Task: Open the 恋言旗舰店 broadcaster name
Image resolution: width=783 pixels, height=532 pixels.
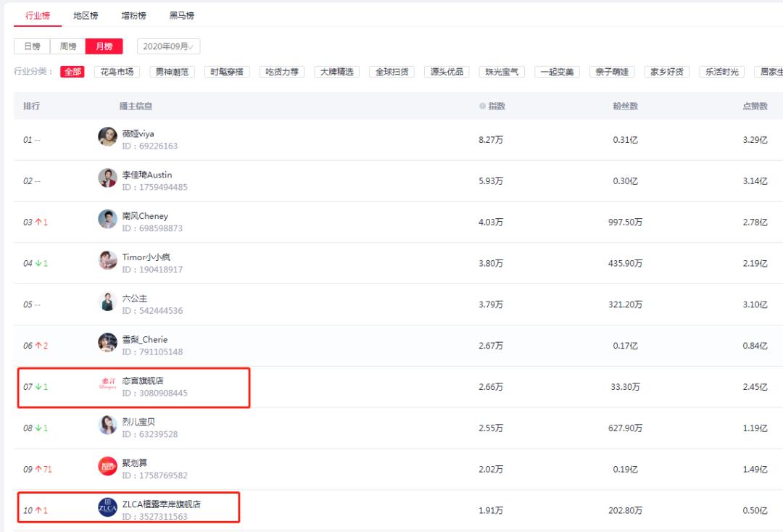Action: 143,381
